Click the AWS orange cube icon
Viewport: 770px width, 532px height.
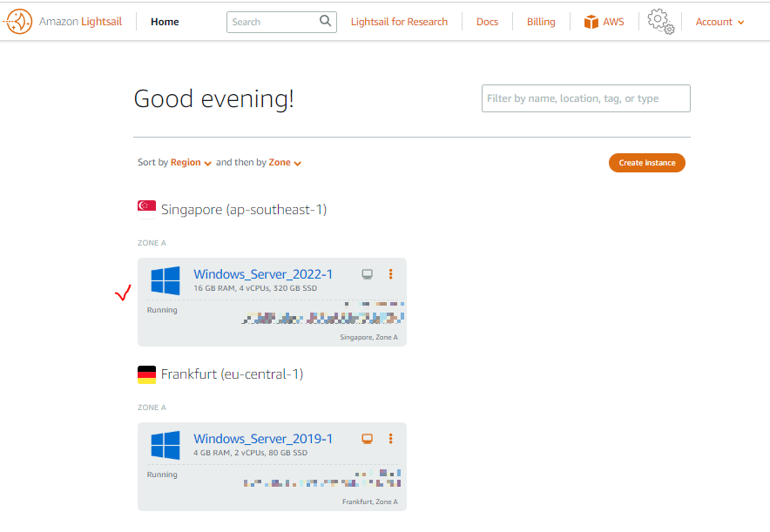pos(591,22)
